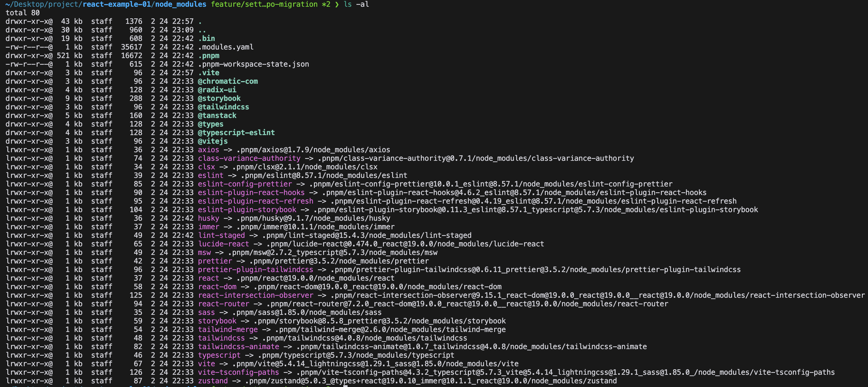Screen dimensions: 868x387
Task: Select the @storybook directory entry
Action: (x=219, y=98)
